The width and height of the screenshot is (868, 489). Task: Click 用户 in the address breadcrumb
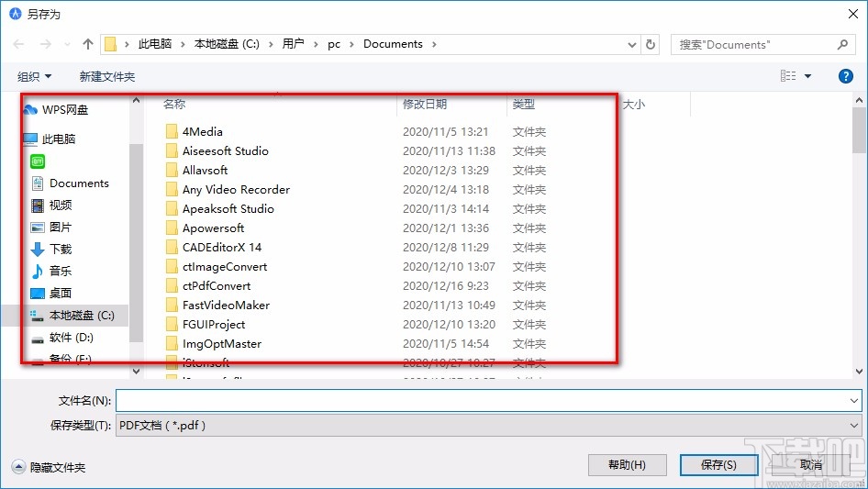pyautogui.click(x=293, y=44)
